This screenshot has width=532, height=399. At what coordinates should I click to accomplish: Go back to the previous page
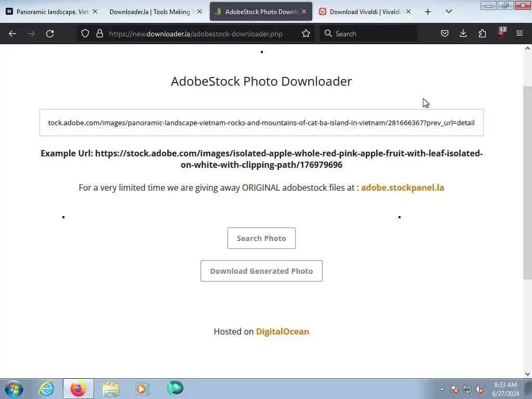(x=12, y=34)
